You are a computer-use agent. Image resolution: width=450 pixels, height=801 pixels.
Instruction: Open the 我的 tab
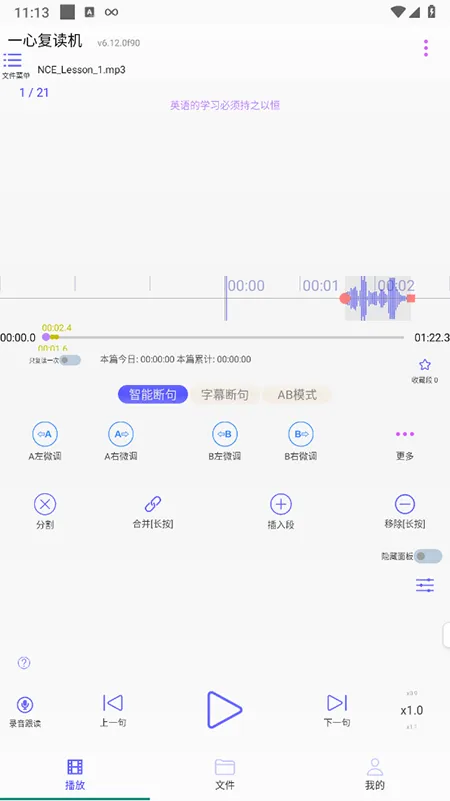coord(375,774)
